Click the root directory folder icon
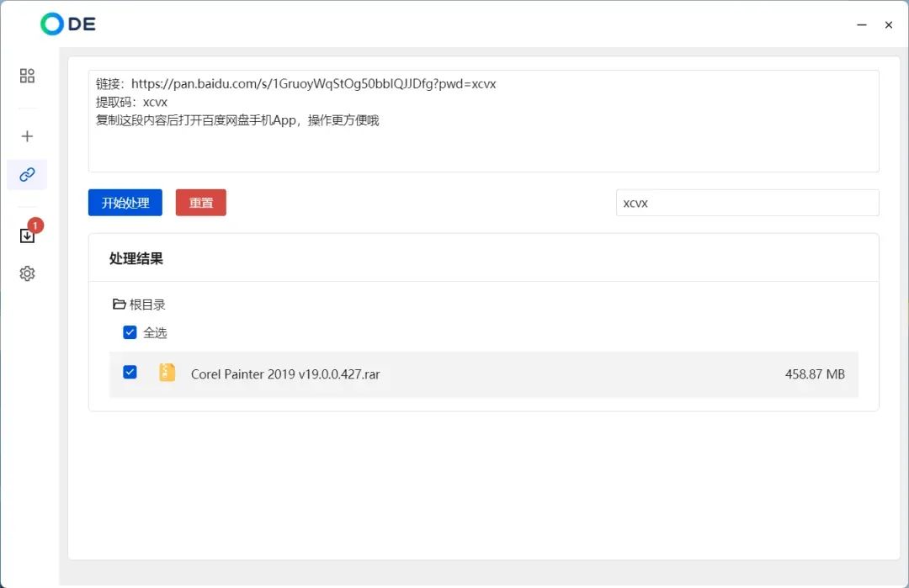Viewport: 909px width, 588px height. [119, 304]
